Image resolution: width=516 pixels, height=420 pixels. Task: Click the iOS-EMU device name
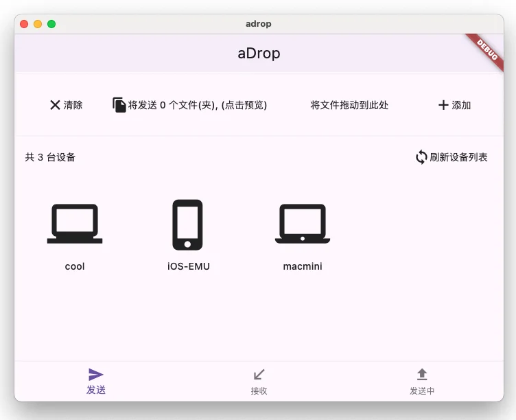189,266
